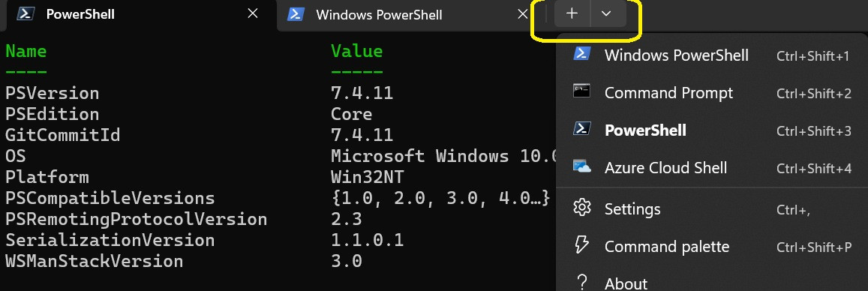Click the GitCommitId value 7.4.11
This screenshot has height=291, width=868.
pos(362,135)
